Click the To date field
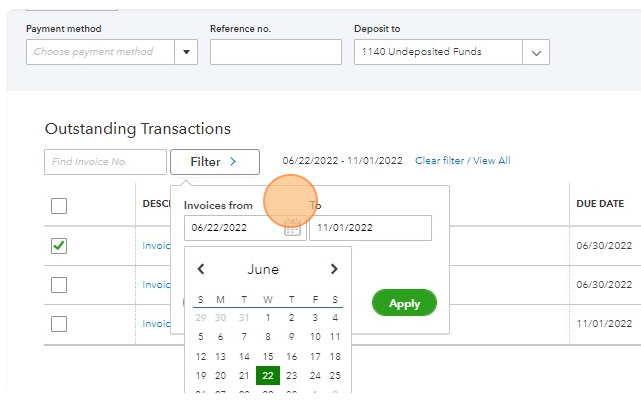Image resolution: width=641 pixels, height=403 pixels. coord(370,228)
